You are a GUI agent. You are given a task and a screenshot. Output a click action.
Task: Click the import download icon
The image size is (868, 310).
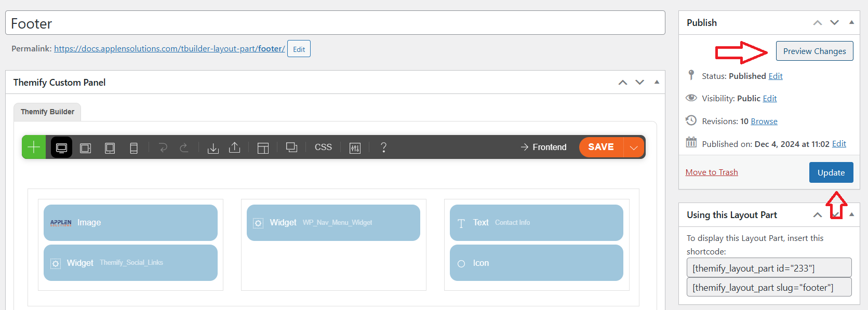pyautogui.click(x=213, y=148)
